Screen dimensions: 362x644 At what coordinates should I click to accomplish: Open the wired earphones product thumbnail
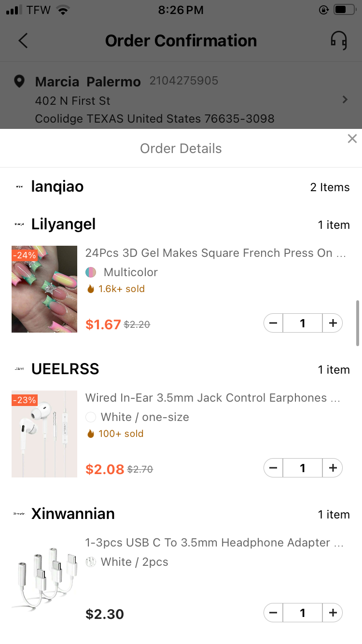point(44,434)
